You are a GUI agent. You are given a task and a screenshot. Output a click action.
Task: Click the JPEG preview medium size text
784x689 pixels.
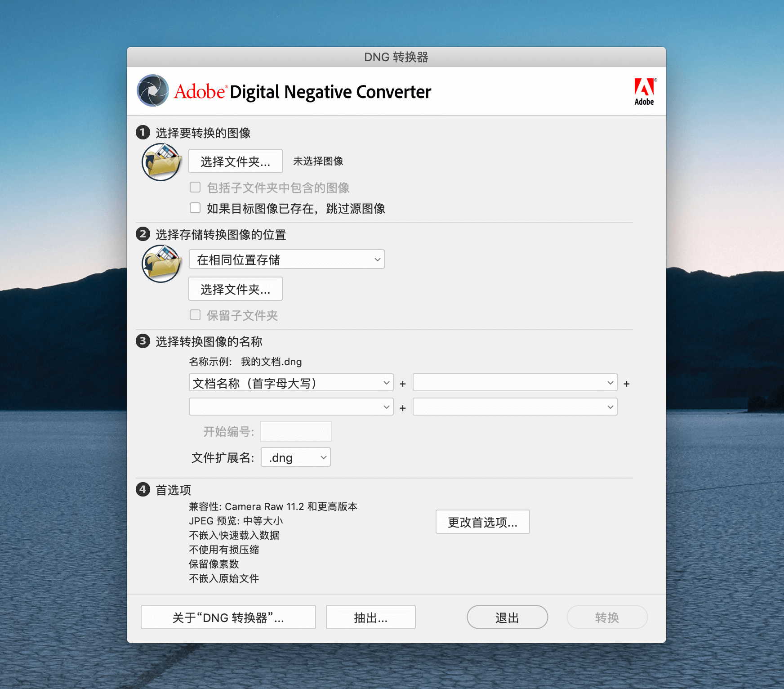tap(236, 521)
